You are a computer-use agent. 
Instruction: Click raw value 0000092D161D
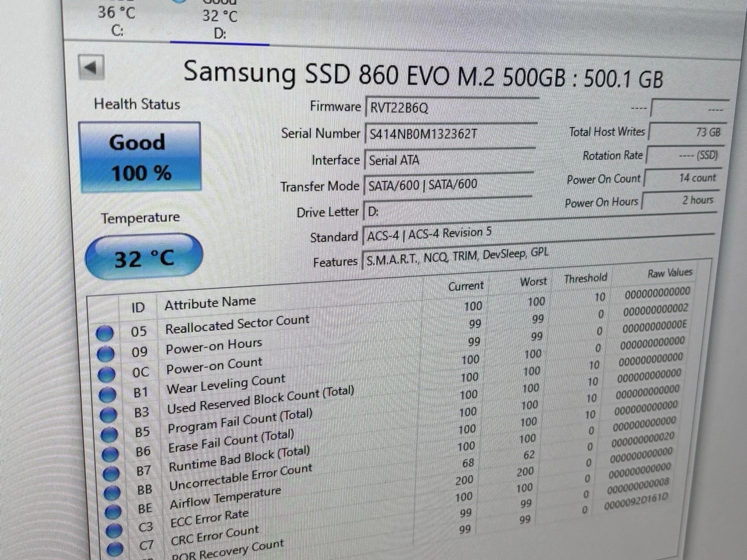(636, 501)
